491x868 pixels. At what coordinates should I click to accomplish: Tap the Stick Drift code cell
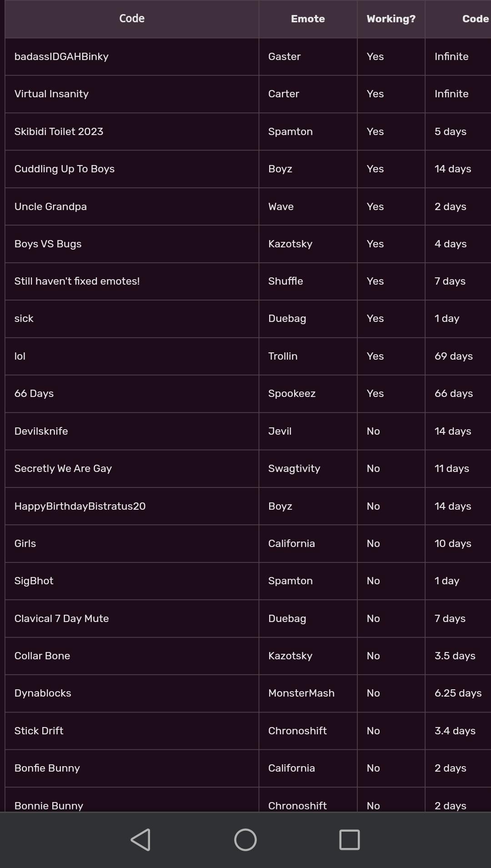click(39, 731)
